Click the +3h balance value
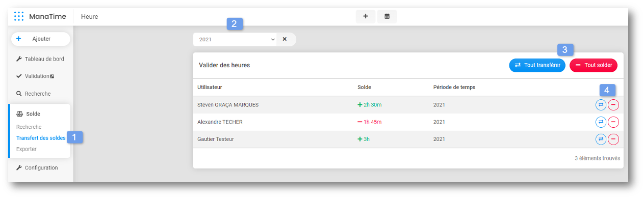Image resolution: width=644 pixels, height=198 pixels. tap(364, 139)
